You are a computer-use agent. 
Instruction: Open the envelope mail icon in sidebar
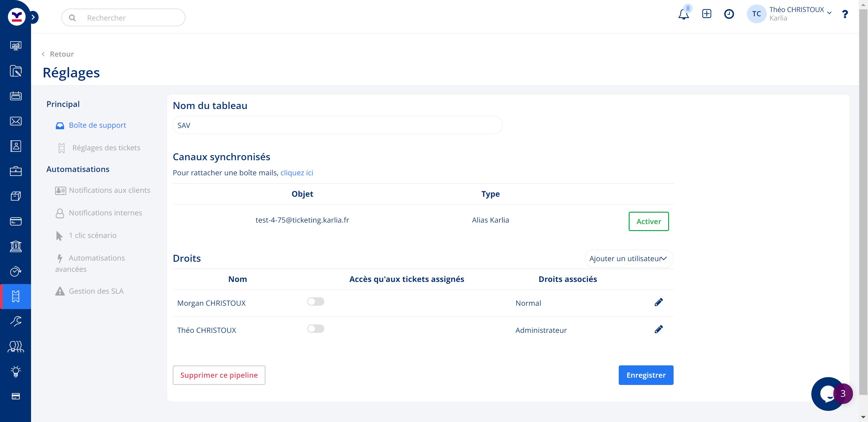[x=15, y=121]
